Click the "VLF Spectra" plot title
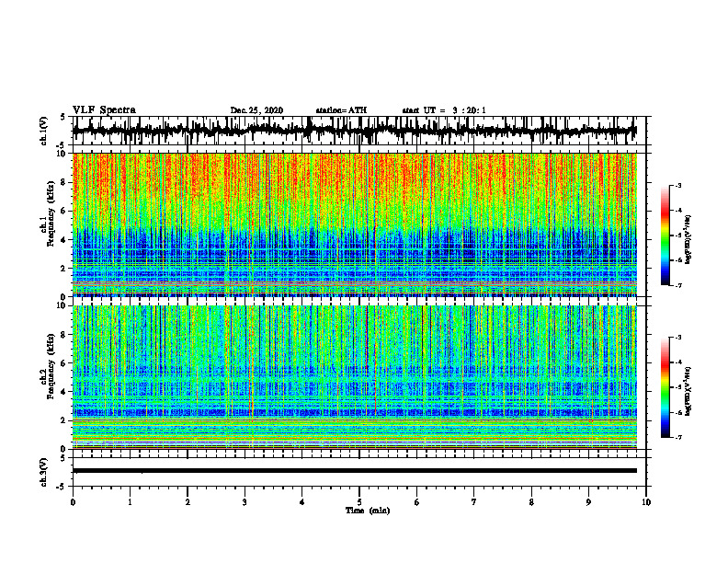The image size is (728, 563). (x=104, y=110)
